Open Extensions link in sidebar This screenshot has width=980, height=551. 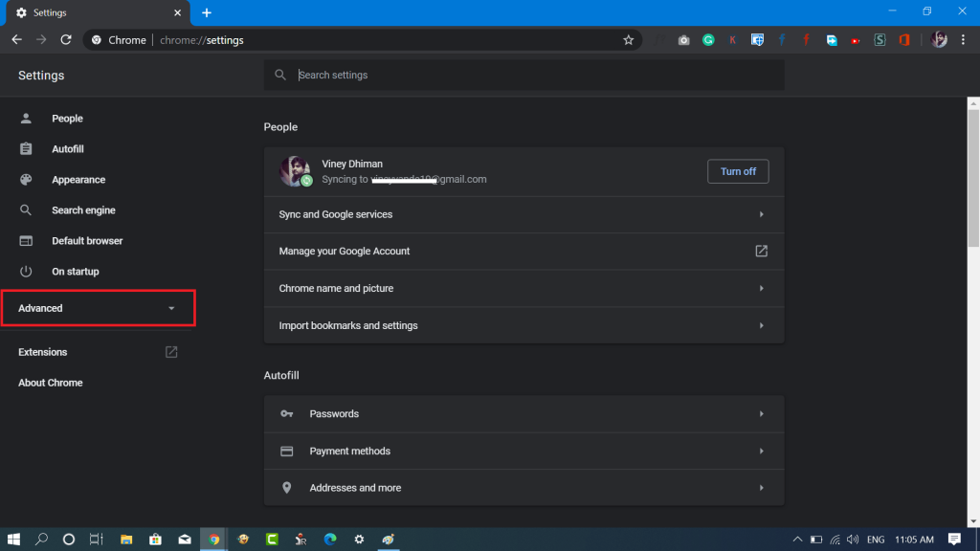click(42, 352)
